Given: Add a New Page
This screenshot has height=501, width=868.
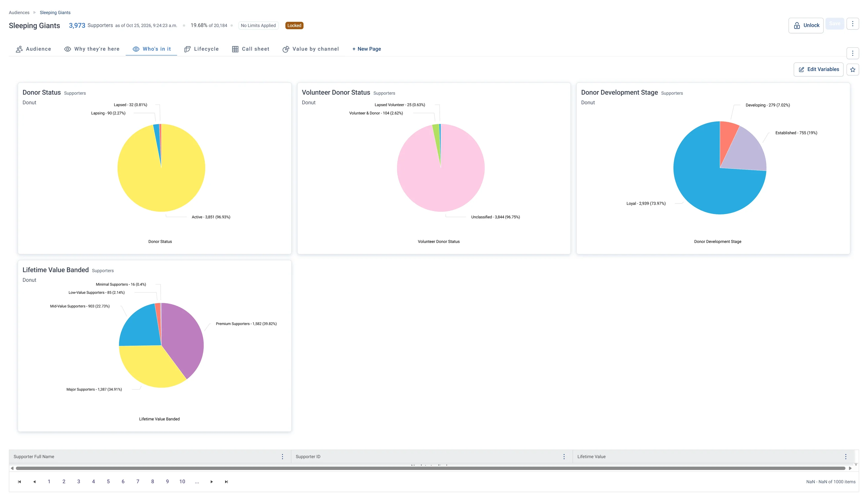Looking at the screenshot, I should point(366,49).
